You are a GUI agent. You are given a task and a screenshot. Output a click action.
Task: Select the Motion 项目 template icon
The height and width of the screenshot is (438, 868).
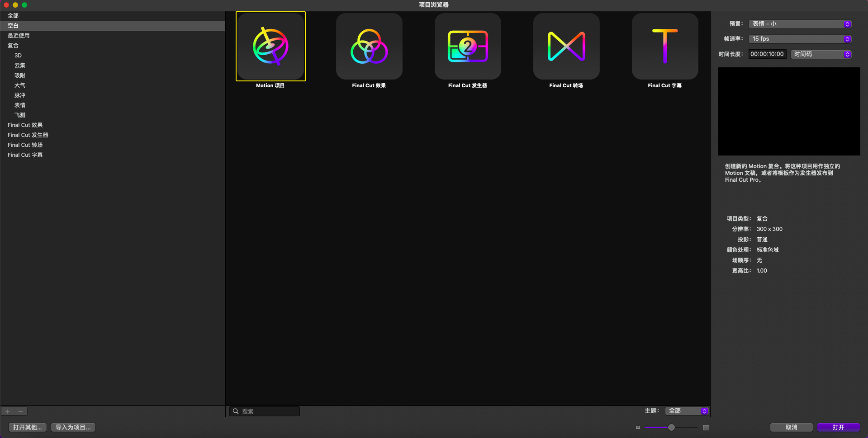[x=270, y=46]
